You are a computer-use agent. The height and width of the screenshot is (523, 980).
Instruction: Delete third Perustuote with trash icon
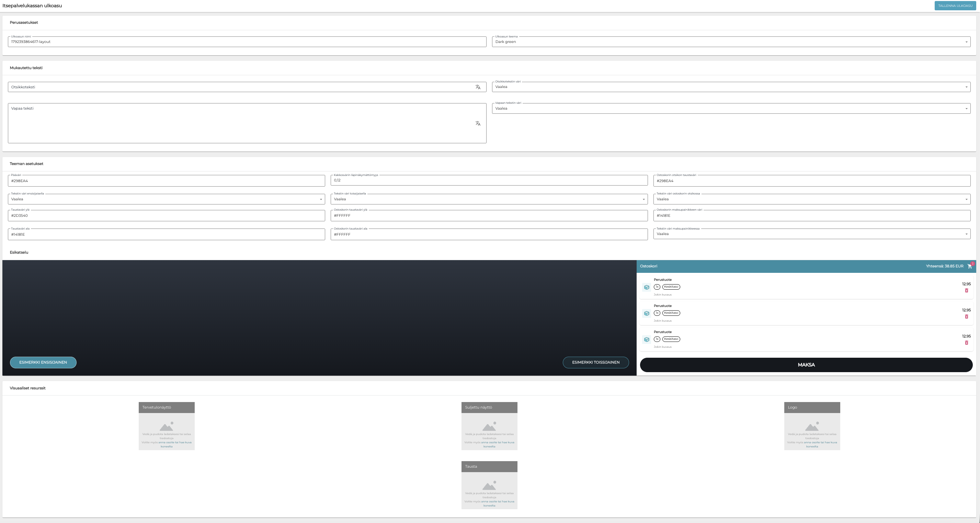pos(966,343)
